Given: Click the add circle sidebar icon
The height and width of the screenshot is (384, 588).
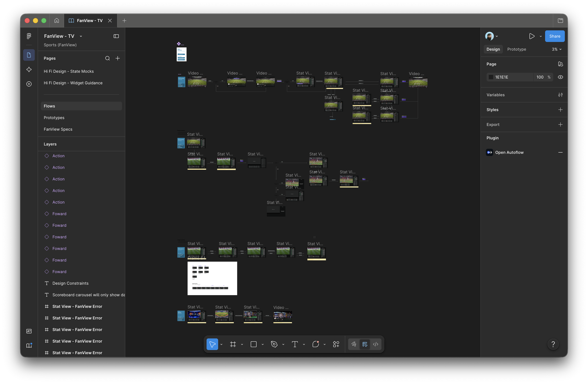Looking at the screenshot, I should pyautogui.click(x=29, y=84).
